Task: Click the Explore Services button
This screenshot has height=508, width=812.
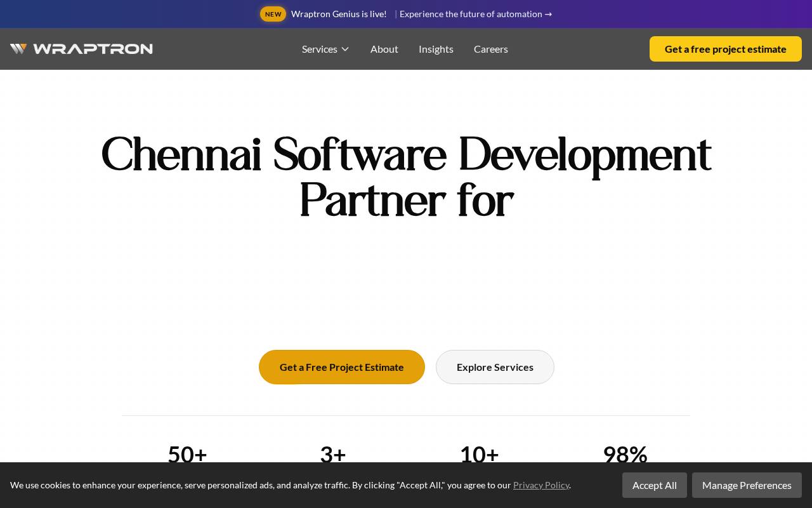Action: [x=495, y=367]
